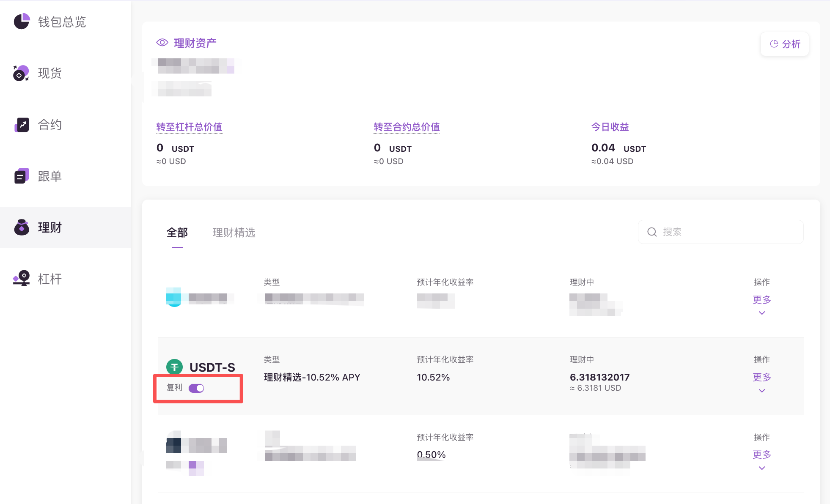Click the spot trading sidebar icon
830x504 pixels.
point(21,73)
